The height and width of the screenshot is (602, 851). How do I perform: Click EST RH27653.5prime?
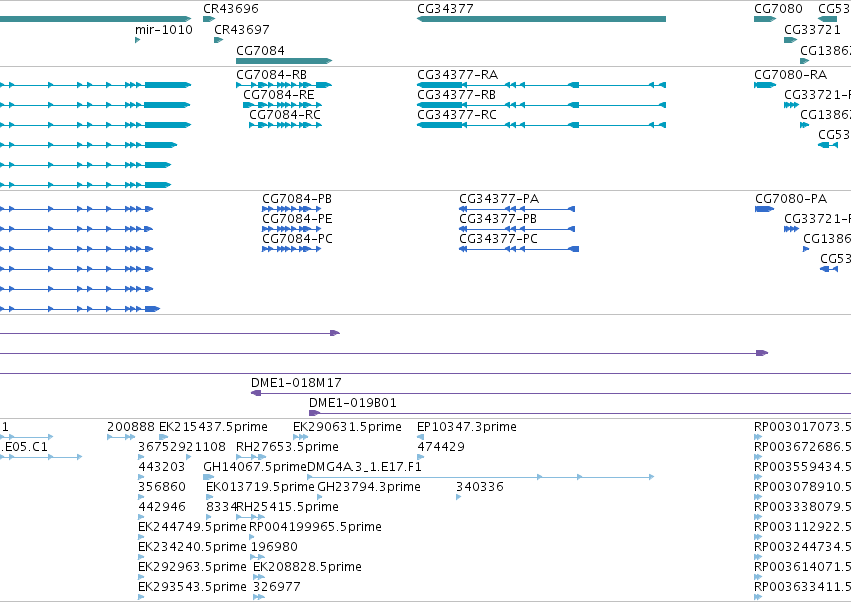tap(287, 447)
